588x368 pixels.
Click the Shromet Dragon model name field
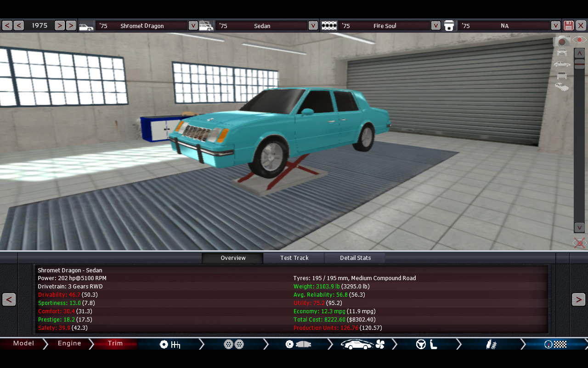coord(142,26)
